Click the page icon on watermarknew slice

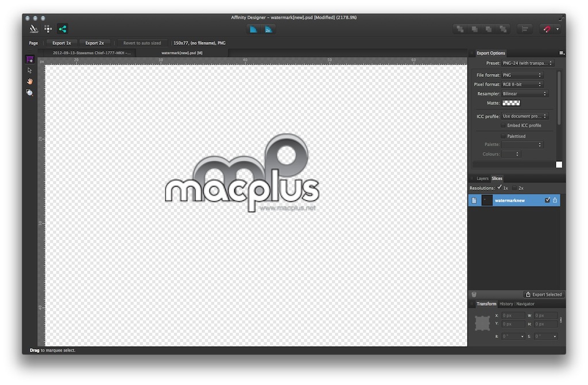474,201
